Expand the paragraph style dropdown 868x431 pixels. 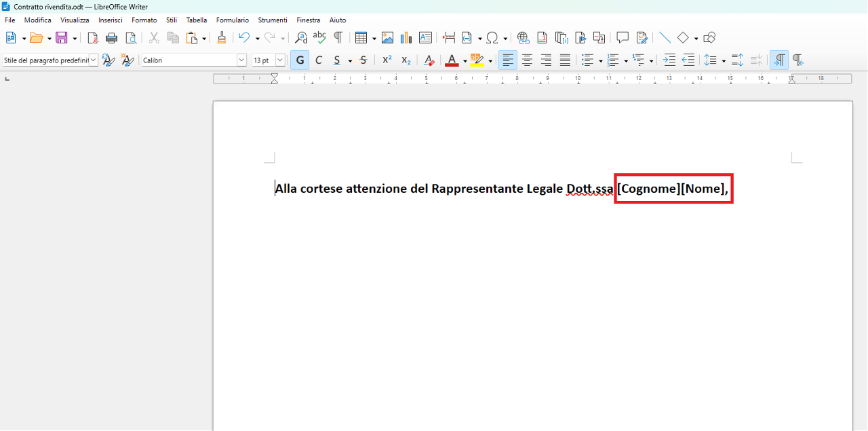click(x=93, y=60)
